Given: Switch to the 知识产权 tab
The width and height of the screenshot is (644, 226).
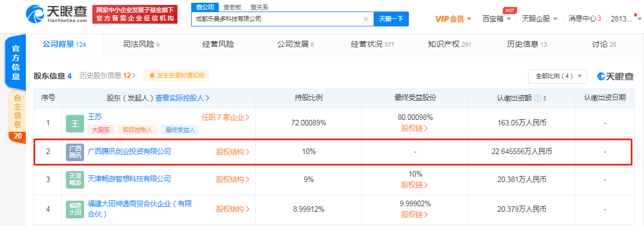Looking at the screenshot, I should click(449, 45).
